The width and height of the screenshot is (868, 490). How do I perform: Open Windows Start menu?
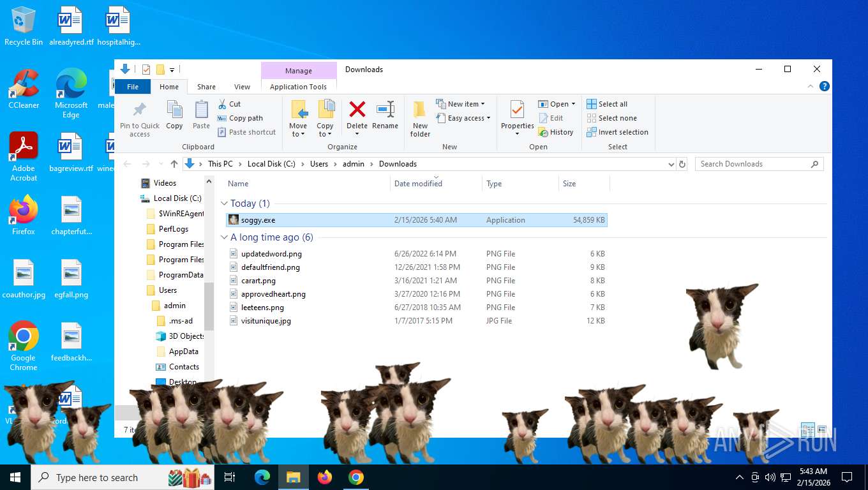pos(15,477)
